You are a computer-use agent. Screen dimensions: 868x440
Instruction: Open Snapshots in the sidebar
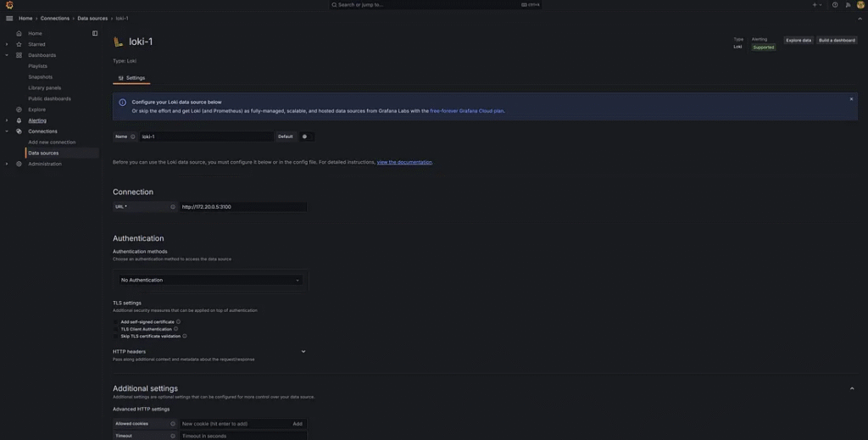click(x=41, y=77)
